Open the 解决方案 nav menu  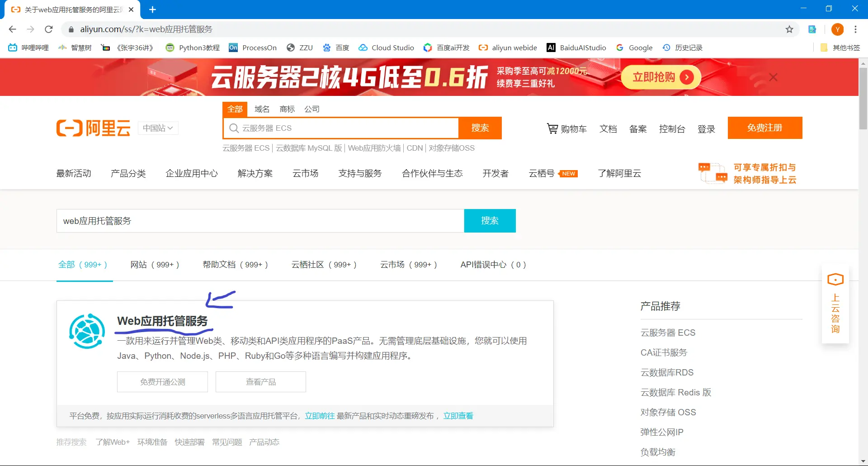coord(255,173)
